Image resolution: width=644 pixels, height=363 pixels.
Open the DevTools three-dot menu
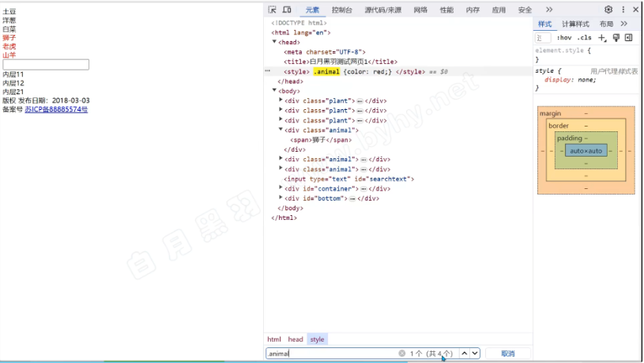click(x=623, y=10)
